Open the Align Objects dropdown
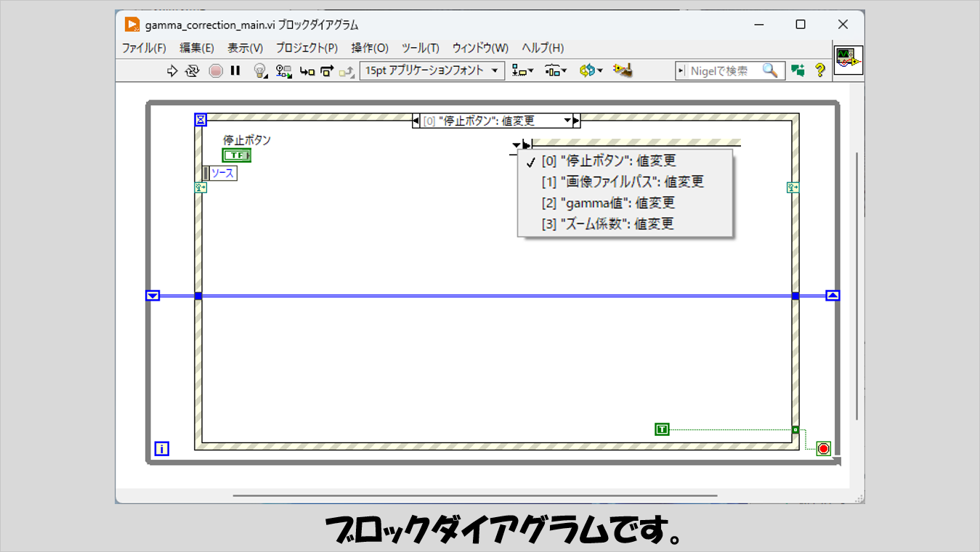Viewport: 980px width, 552px height. [522, 70]
